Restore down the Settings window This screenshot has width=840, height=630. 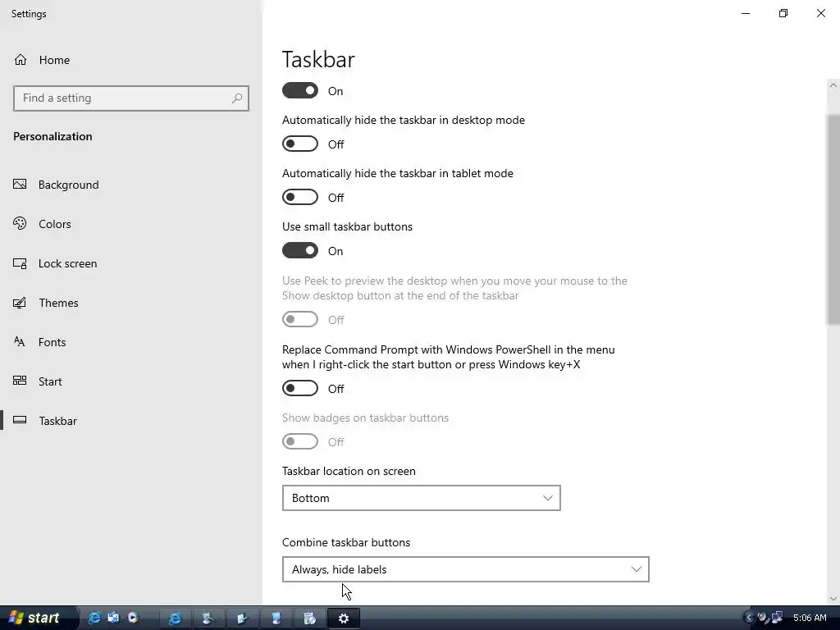(x=783, y=13)
